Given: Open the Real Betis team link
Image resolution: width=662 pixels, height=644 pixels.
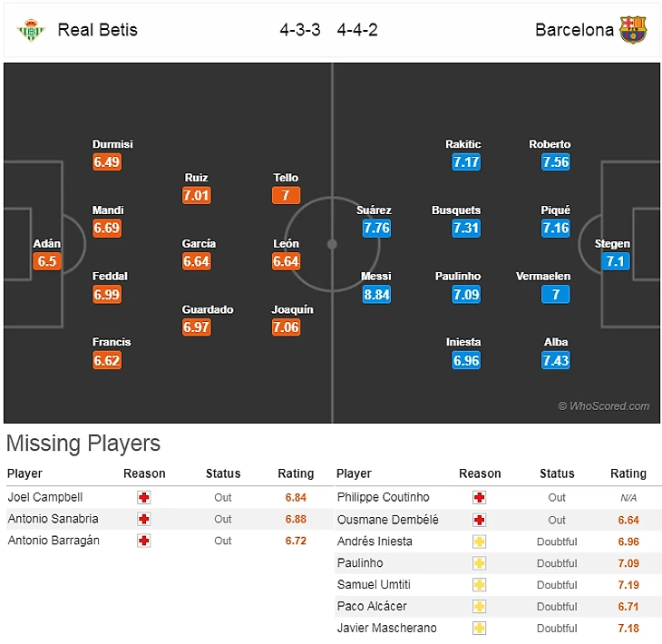Looking at the screenshot, I should [x=98, y=30].
